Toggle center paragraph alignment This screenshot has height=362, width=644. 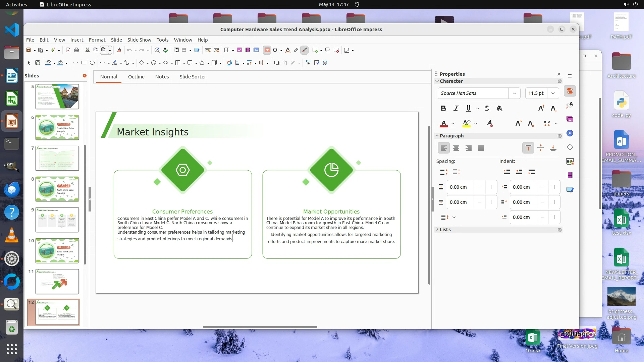coord(456,148)
